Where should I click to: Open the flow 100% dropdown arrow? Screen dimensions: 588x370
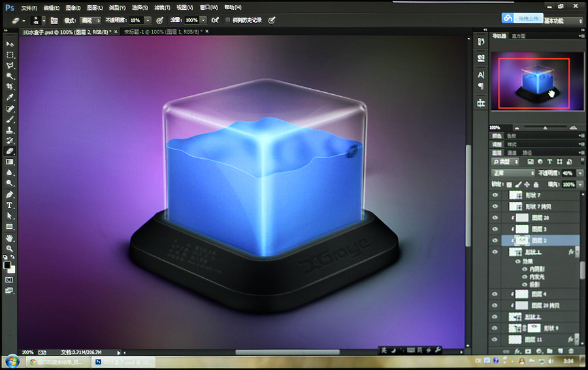[203, 20]
